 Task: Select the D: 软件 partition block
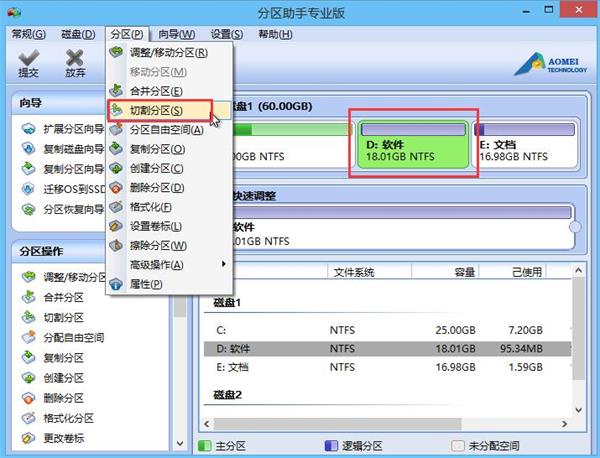413,144
